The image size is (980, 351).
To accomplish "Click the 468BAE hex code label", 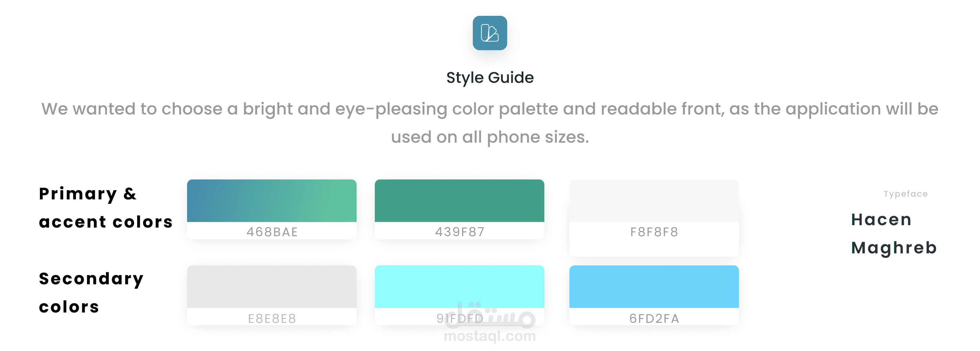I will pyautogui.click(x=272, y=232).
